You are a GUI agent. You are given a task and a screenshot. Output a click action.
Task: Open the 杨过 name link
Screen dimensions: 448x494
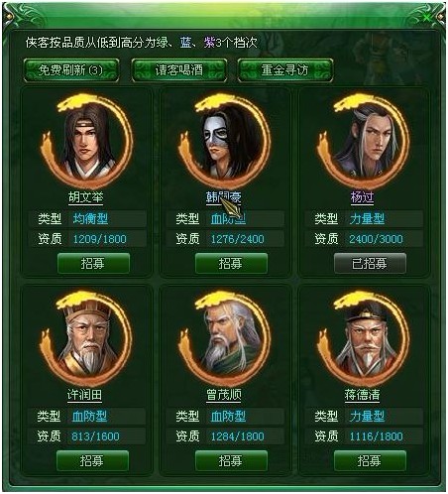[x=363, y=197]
